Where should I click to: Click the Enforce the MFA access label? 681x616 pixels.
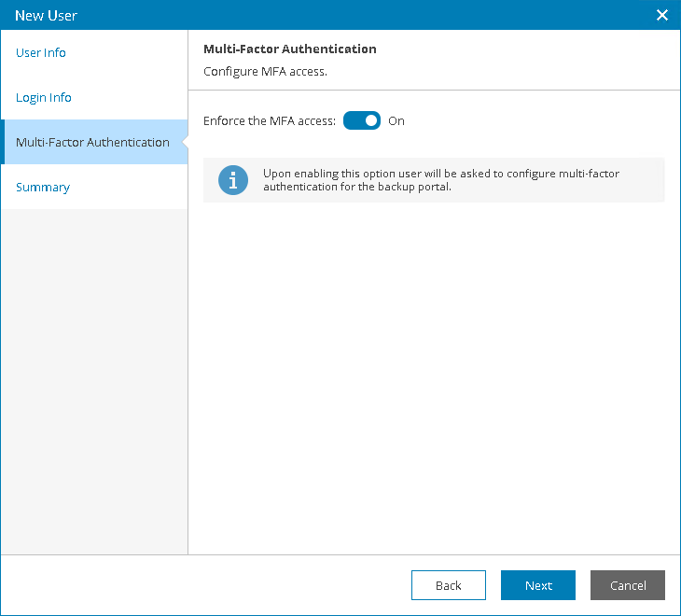point(270,121)
